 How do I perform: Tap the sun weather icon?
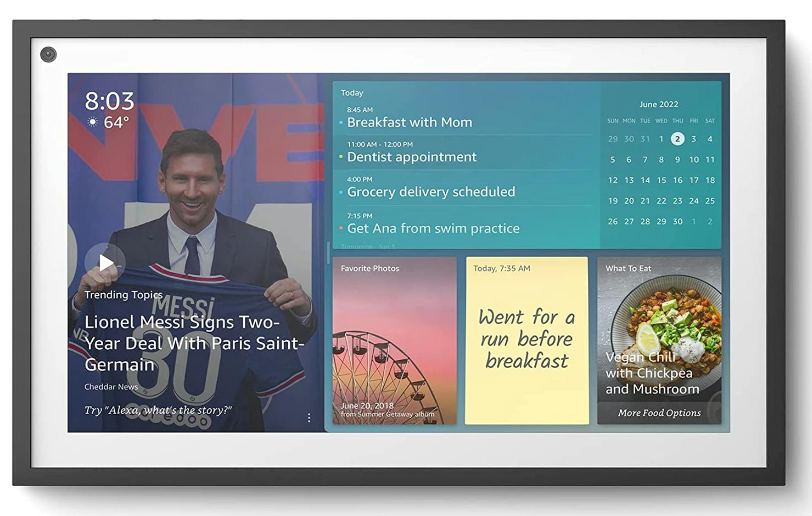pyautogui.click(x=92, y=122)
